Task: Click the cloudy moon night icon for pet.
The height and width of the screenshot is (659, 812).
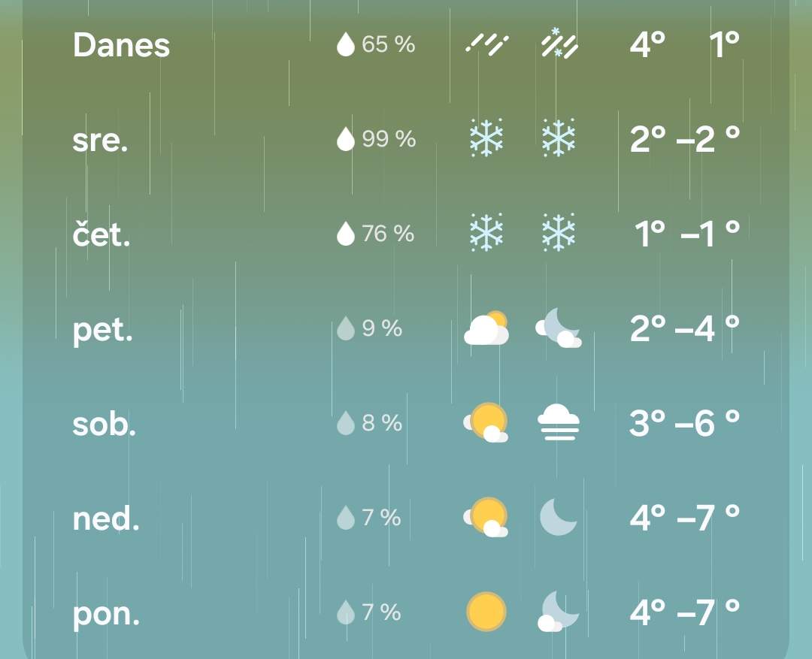Action: (559, 328)
